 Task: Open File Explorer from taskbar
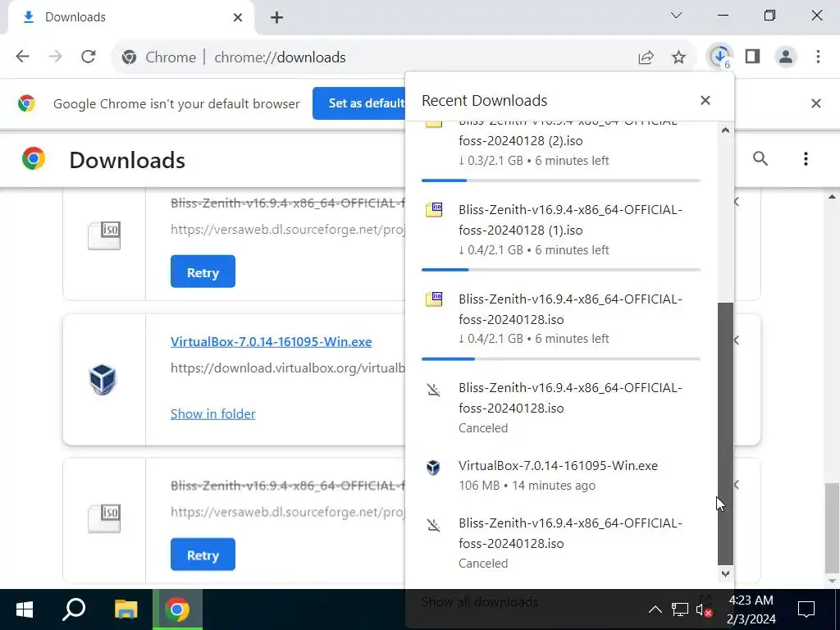click(x=126, y=609)
